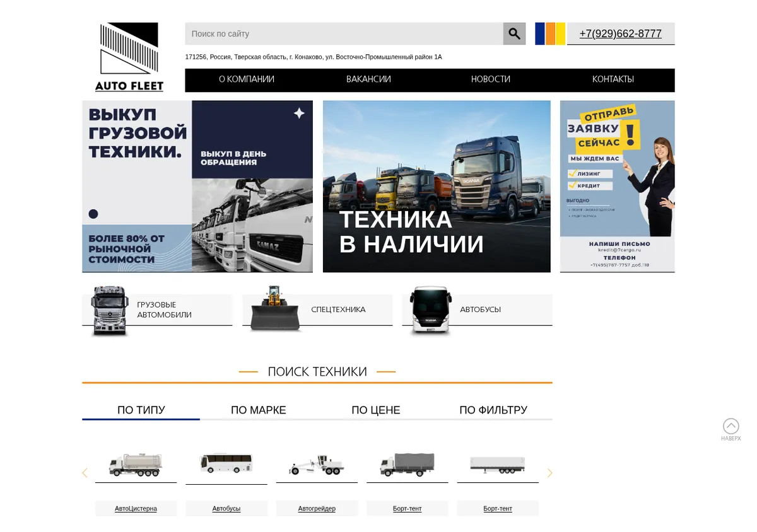The width and height of the screenshot is (757, 532).
Task: Select the white bus Автобусы icon
Action: point(430,310)
